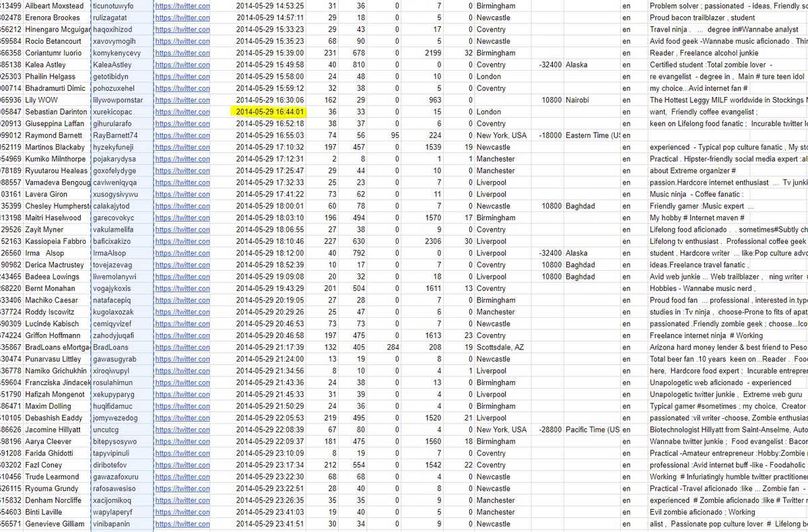Select the name cell Maitri Haselwood
Screen dimensions: 808x532
(x=53, y=218)
